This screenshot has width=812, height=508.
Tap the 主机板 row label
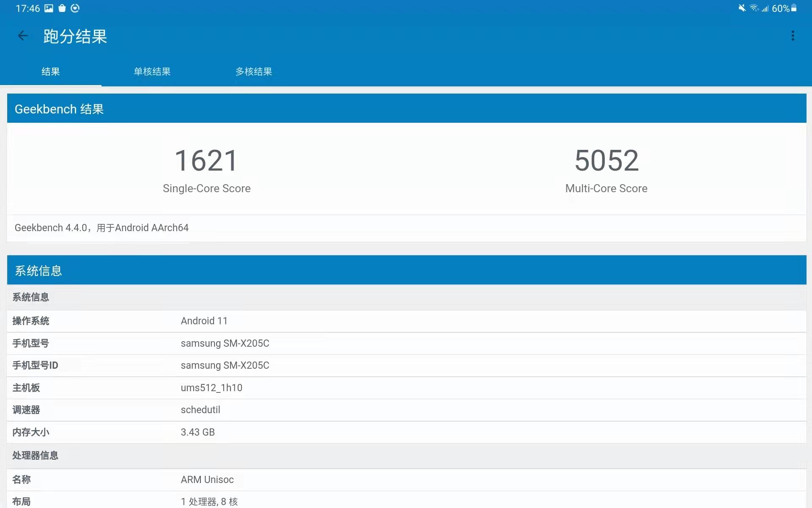point(26,388)
